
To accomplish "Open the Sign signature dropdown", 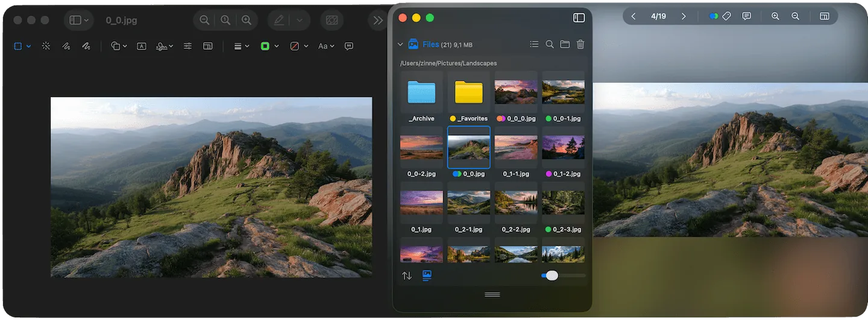I will click(165, 46).
